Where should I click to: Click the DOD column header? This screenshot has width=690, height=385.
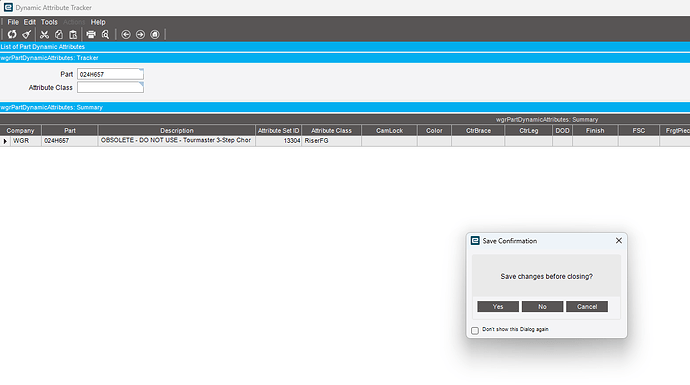tap(562, 130)
